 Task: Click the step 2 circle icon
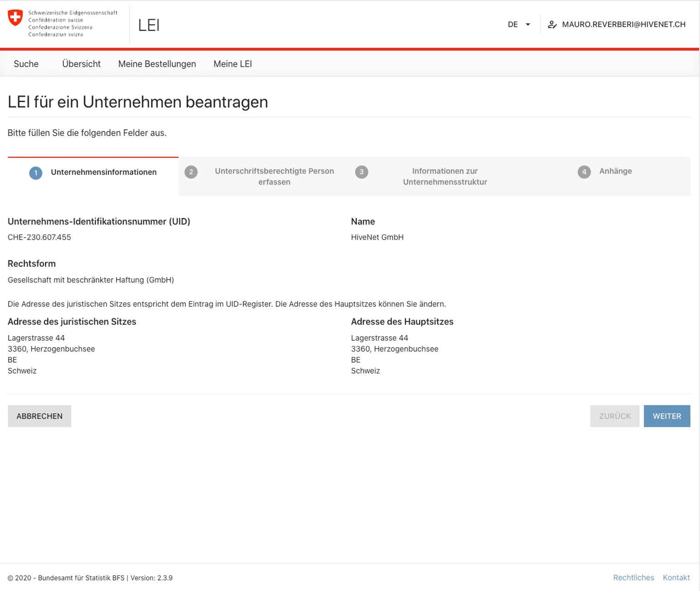pos(191,172)
